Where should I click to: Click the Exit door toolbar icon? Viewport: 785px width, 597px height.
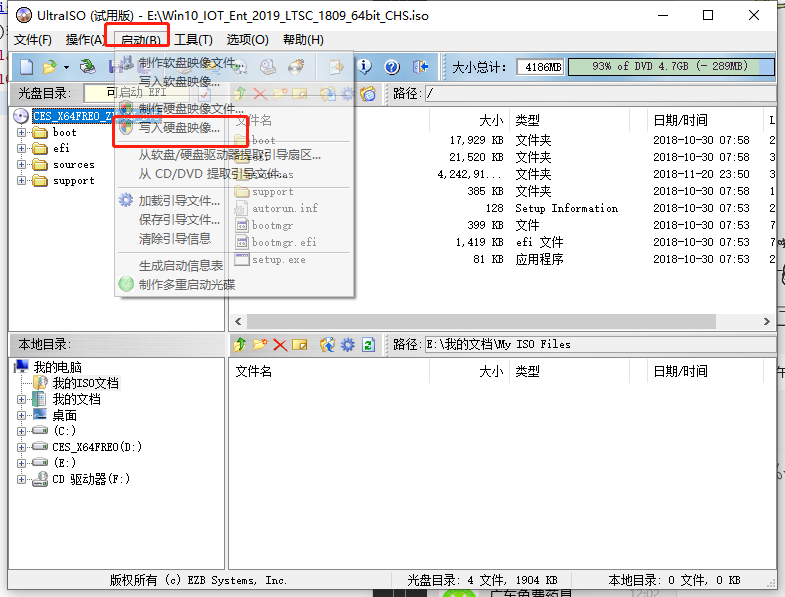click(421, 67)
